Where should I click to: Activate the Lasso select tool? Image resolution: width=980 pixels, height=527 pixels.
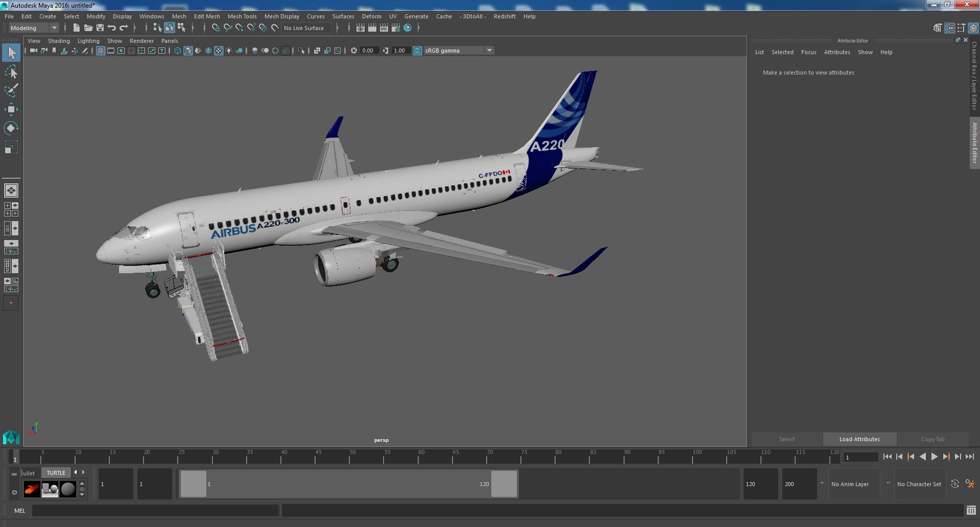(x=11, y=72)
